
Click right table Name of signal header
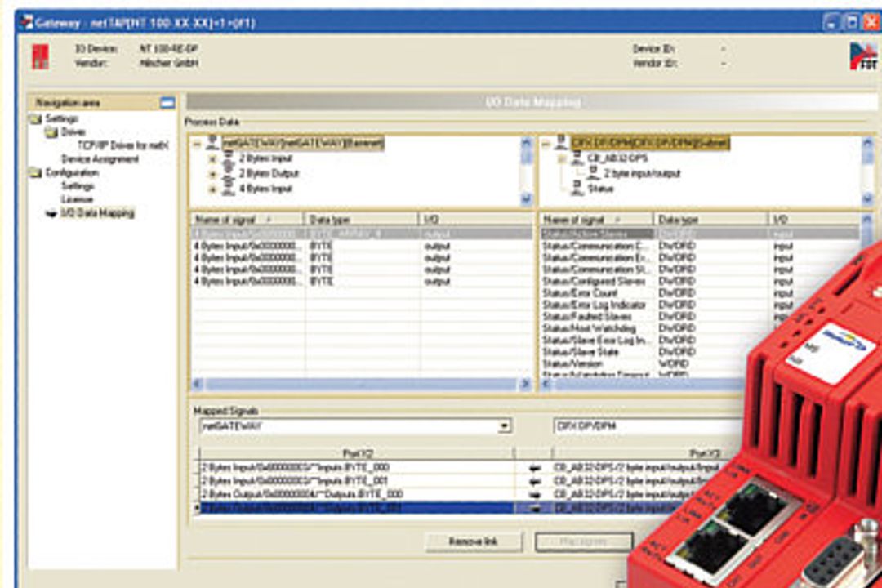(x=597, y=220)
